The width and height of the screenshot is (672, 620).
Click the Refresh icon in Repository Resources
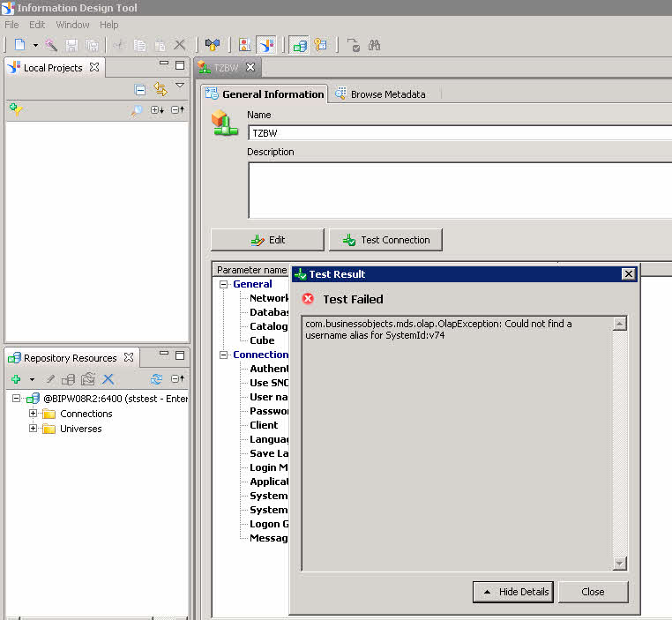coord(156,378)
